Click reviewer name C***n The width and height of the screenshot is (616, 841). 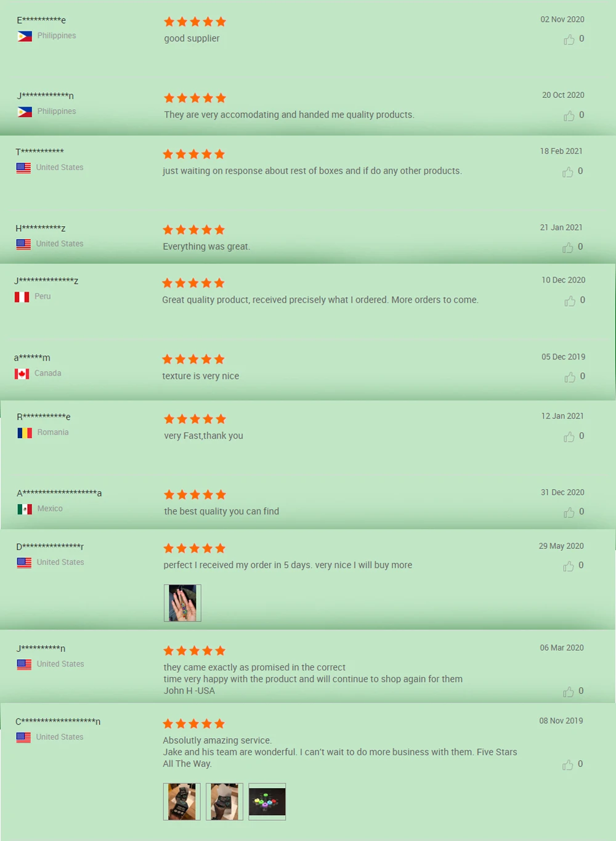pos(58,721)
